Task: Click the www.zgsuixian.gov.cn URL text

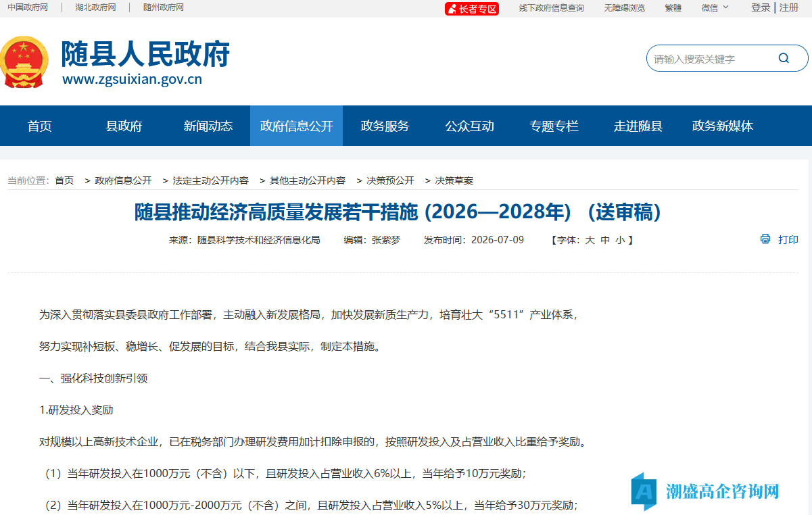Action: pyautogui.click(x=132, y=80)
